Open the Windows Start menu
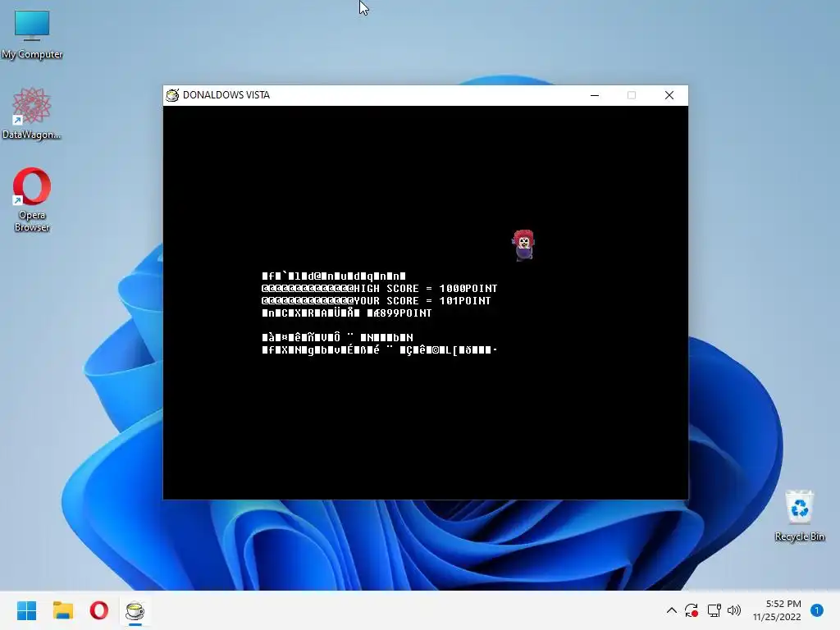The image size is (840, 630). pyautogui.click(x=27, y=610)
